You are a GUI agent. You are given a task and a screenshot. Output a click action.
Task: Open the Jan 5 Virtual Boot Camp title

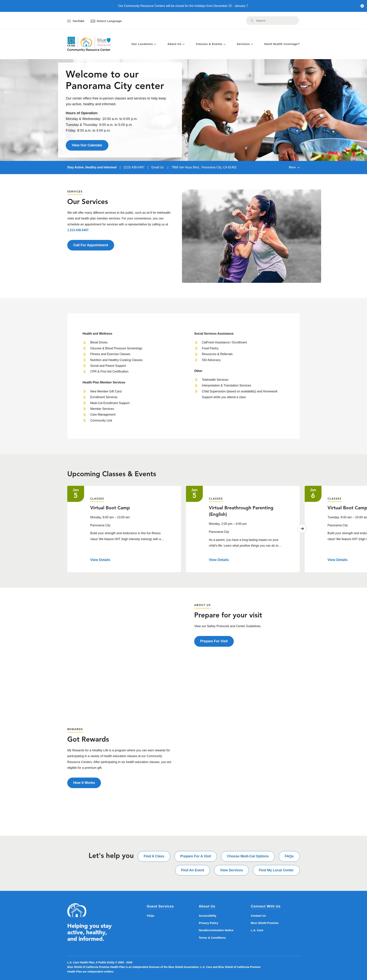[110, 508]
